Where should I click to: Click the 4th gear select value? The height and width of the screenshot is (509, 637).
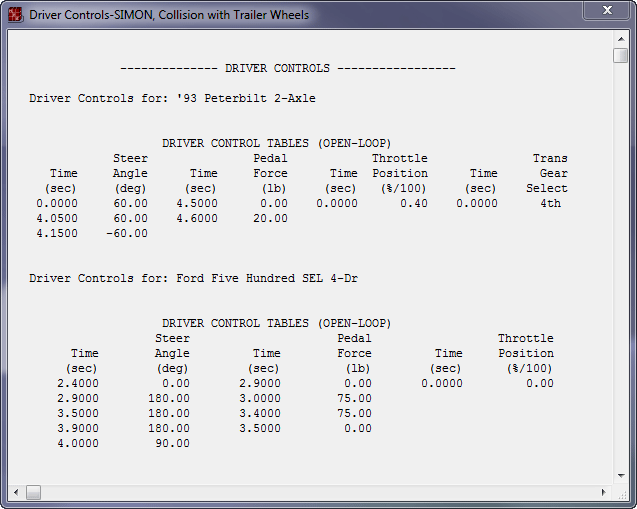click(x=550, y=204)
